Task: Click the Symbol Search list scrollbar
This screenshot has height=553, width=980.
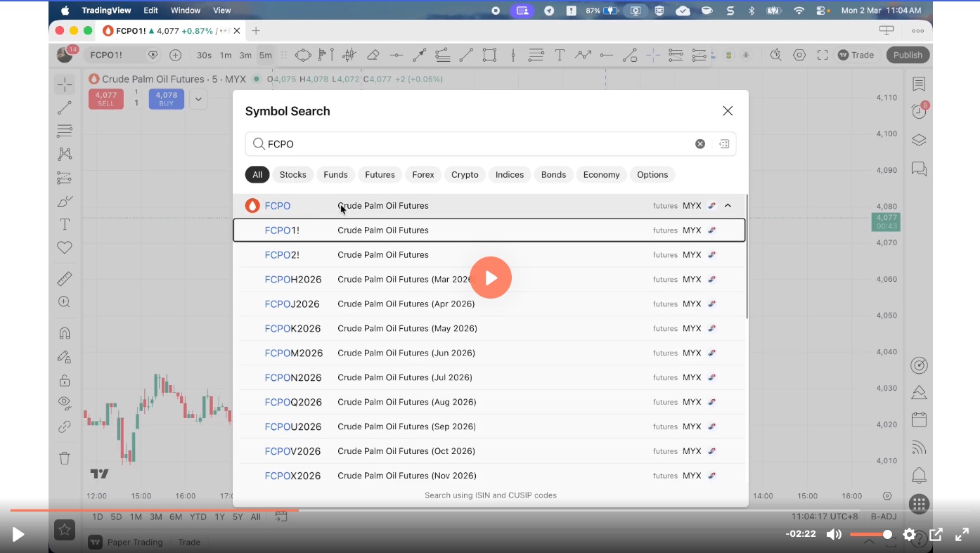Action: 747,257
